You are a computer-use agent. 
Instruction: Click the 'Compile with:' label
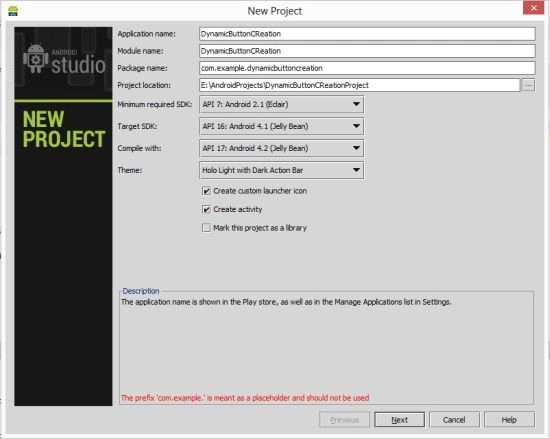tap(140, 148)
